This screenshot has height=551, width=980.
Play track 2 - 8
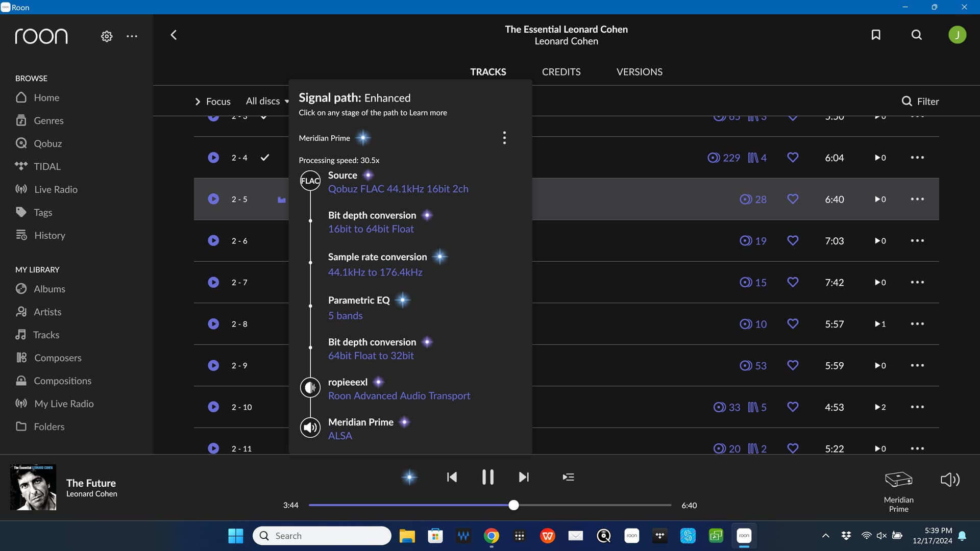(x=213, y=324)
